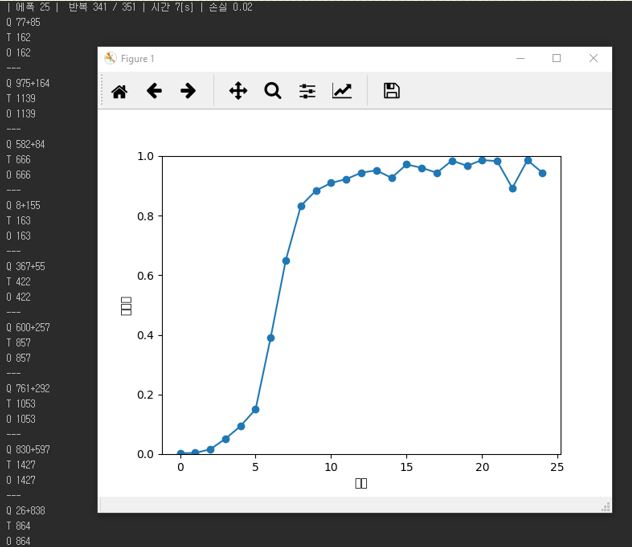Click console line Q 600+257
The width and height of the screenshot is (632, 547).
(28, 327)
